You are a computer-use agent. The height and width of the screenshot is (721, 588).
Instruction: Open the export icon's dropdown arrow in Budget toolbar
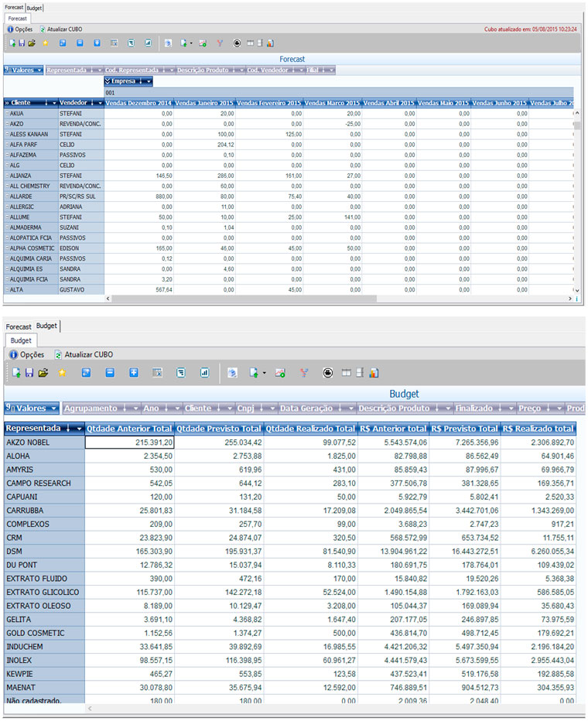[x=265, y=374]
